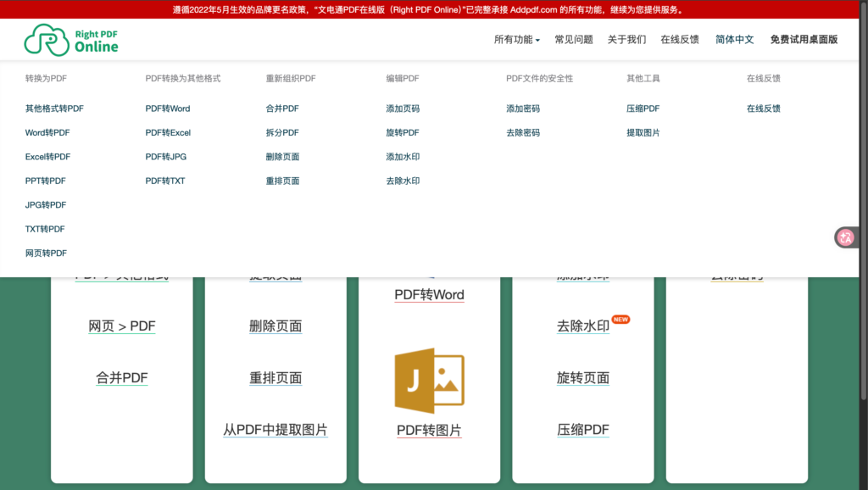Open JPG转PDF menu entry
Image resolution: width=868 pixels, height=490 pixels.
(46, 205)
